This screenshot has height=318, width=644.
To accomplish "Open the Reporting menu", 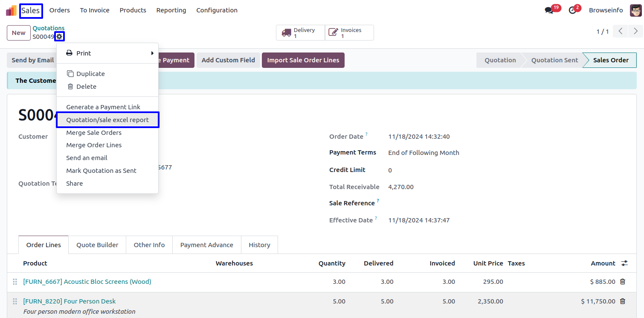I will click(x=171, y=10).
